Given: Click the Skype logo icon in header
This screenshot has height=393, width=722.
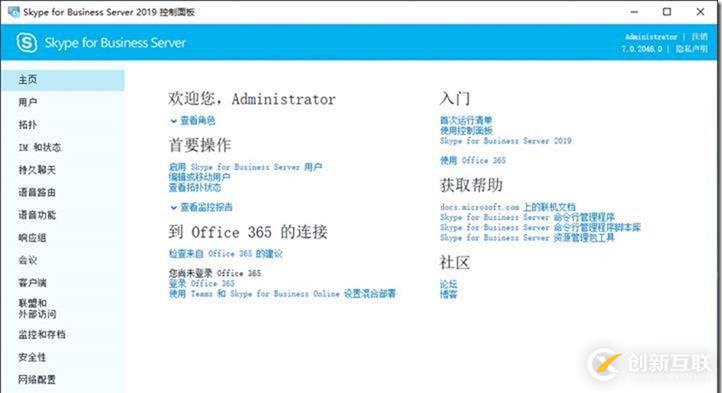Looking at the screenshot, I should [27, 43].
